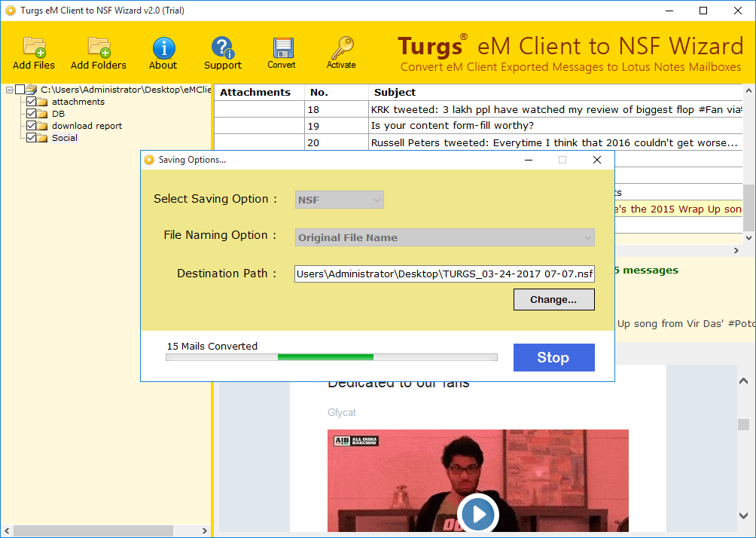Click the Social folder icon
Screen dimensions: 756x538
click(42, 138)
